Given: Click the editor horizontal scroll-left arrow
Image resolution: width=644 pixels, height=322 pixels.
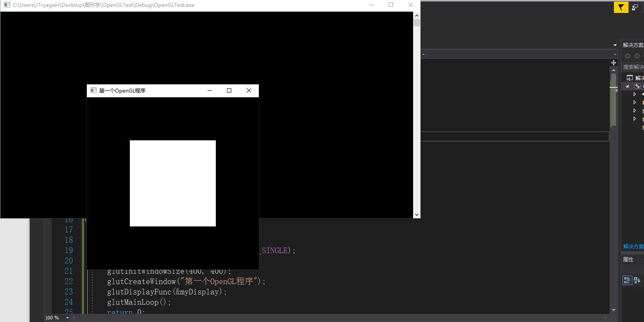Looking at the screenshot, I should (x=74, y=318).
